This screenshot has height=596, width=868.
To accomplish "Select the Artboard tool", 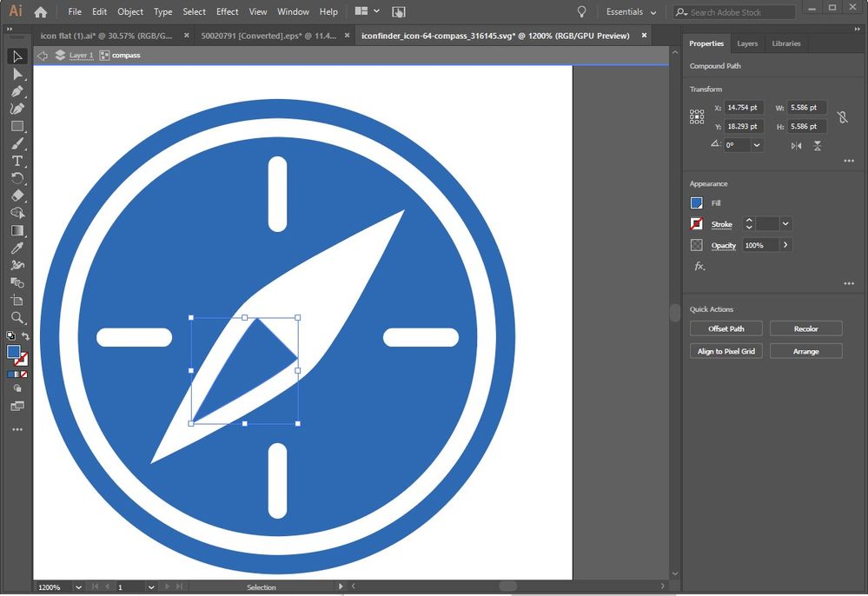I will pyautogui.click(x=17, y=300).
